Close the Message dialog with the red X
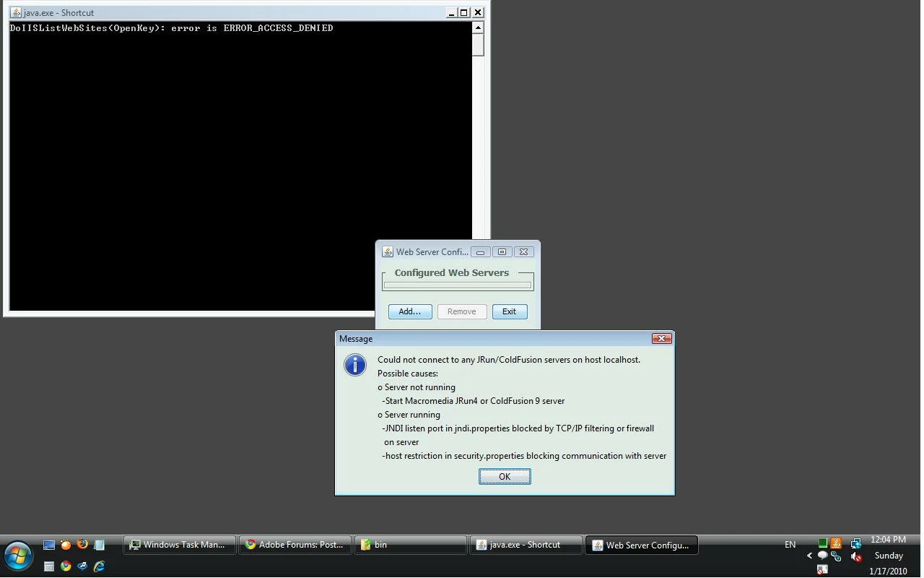This screenshot has width=924, height=578. pyautogui.click(x=662, y=338)
